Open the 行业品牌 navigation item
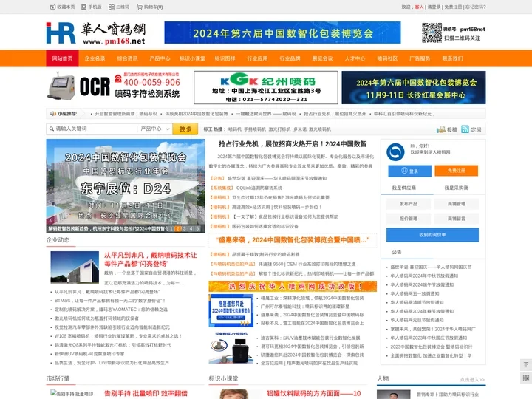Image resolution: width=532 pixels, height=399 pixels. click(290, 58)
